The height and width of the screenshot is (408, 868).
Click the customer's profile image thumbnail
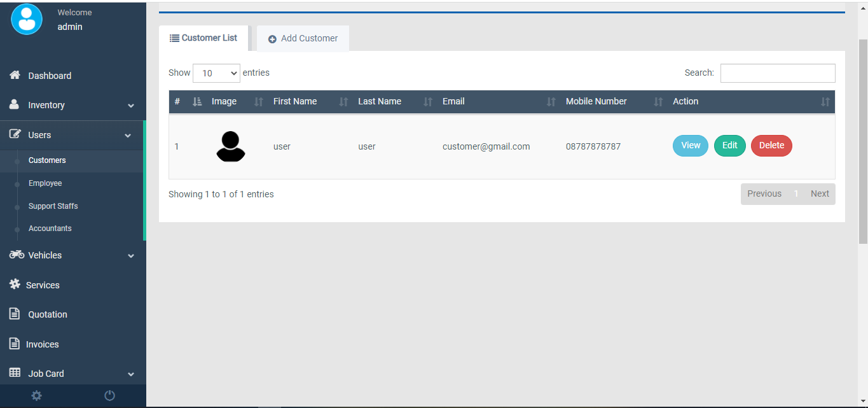click(x=230, y=146)
